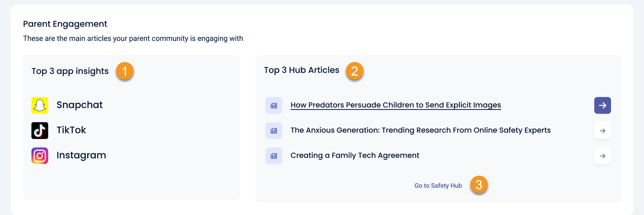The height and width of the screenshot is (215, 644).
Task: Click the newspaper icon beside the Predators article
Action: pyautogui.click(x=274, y=105)
